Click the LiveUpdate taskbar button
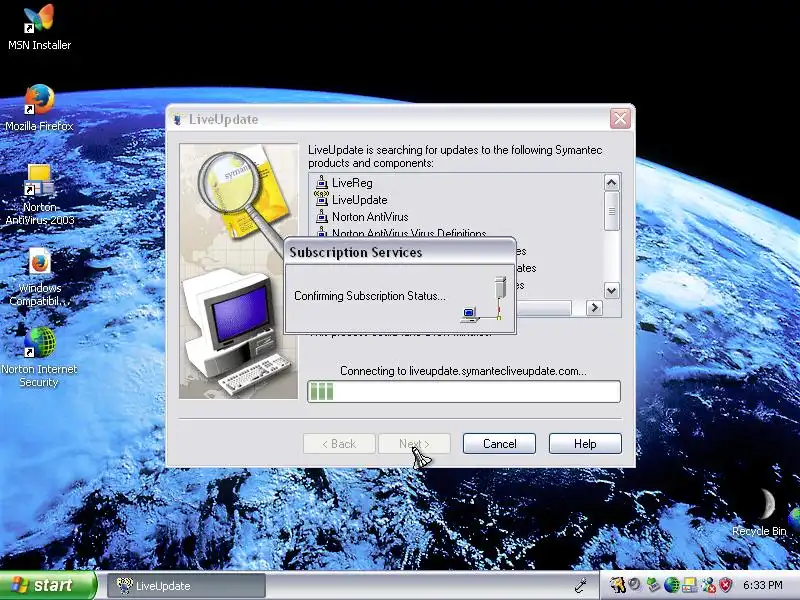Viewport: 800px width, 600px height. tap(186, 586)
